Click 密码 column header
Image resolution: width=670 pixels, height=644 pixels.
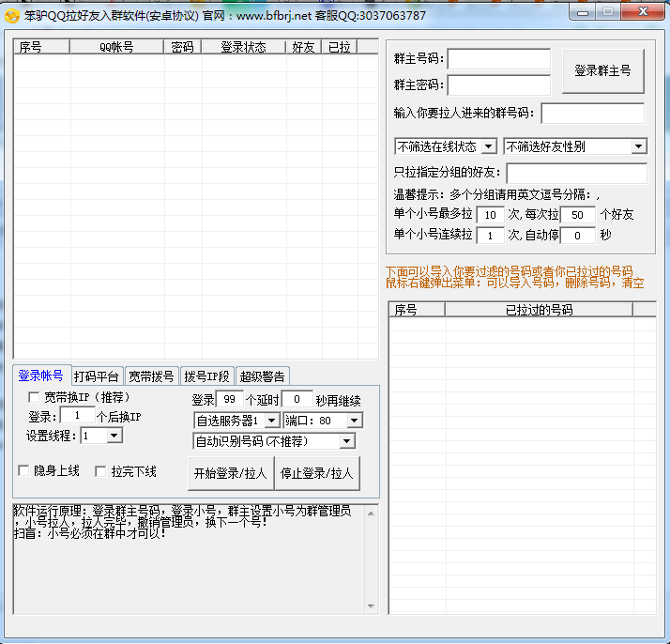click(182, 47)
